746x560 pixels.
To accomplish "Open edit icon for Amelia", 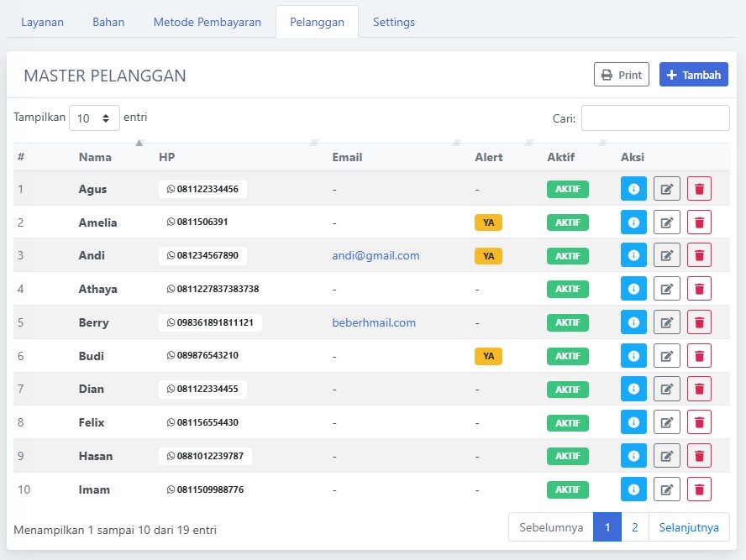I will click(667, 222).
